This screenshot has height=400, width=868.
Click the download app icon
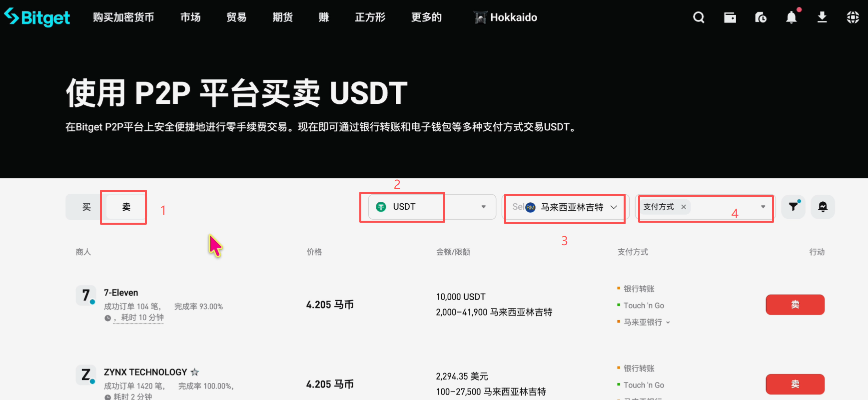(x=822, y=17)
